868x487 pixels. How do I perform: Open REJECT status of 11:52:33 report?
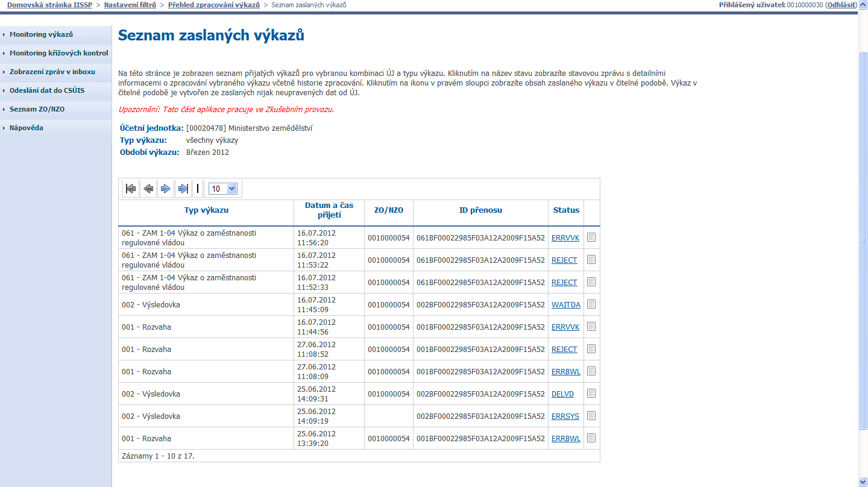point(564,283)
